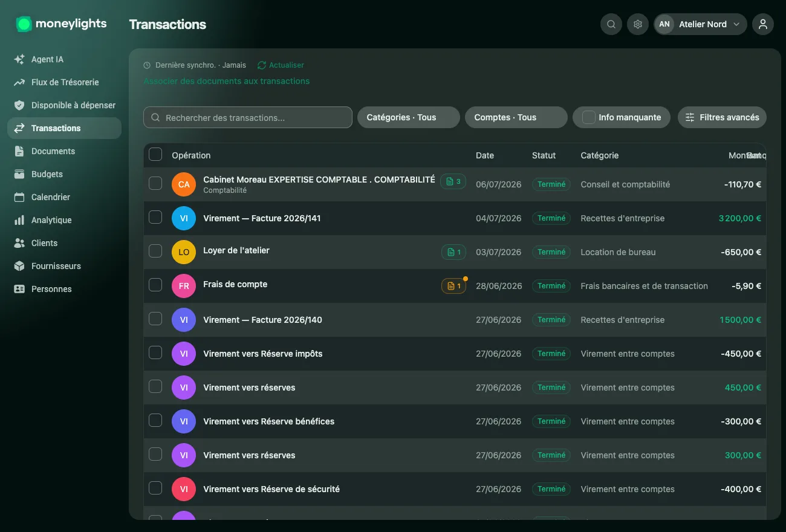Viewport: 786px width, 532px height.
Task: Click Personnes ID card icon in sidebar
Action: pyautogui.click(x=19, y=289)
